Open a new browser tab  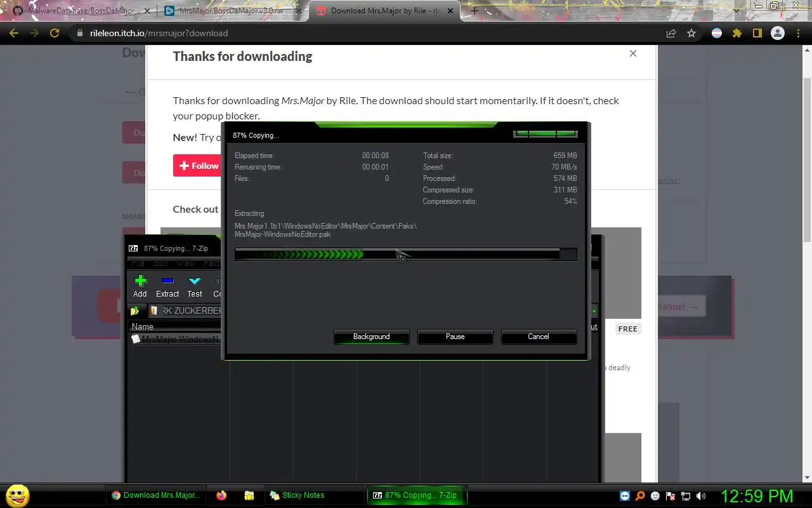475,11
